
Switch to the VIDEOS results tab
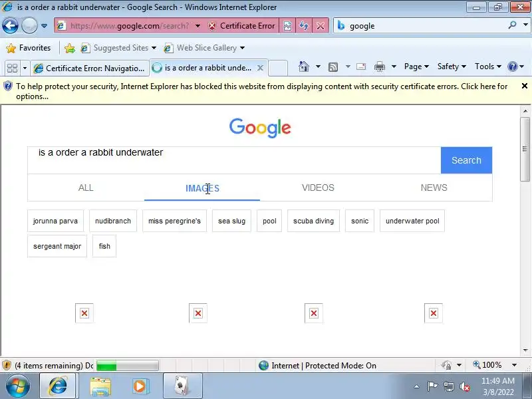coord(318,188)
